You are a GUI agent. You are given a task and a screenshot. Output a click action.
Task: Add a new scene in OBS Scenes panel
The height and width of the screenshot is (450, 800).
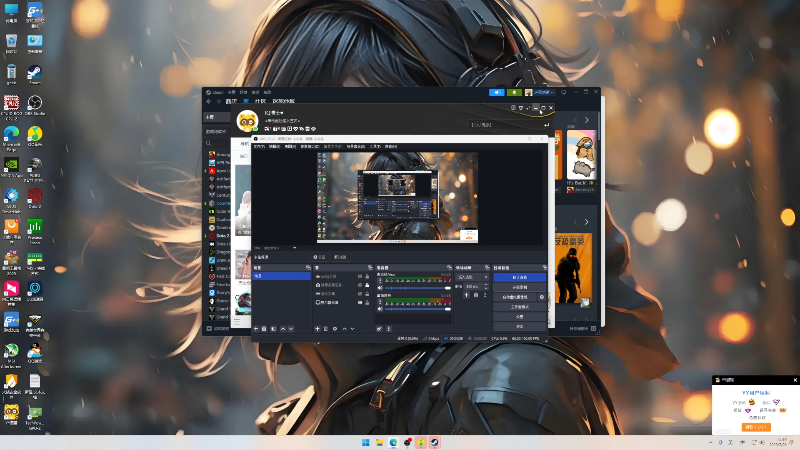256,329
